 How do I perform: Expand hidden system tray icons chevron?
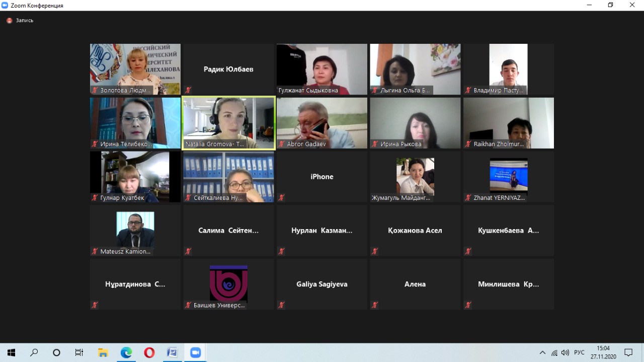542,352
